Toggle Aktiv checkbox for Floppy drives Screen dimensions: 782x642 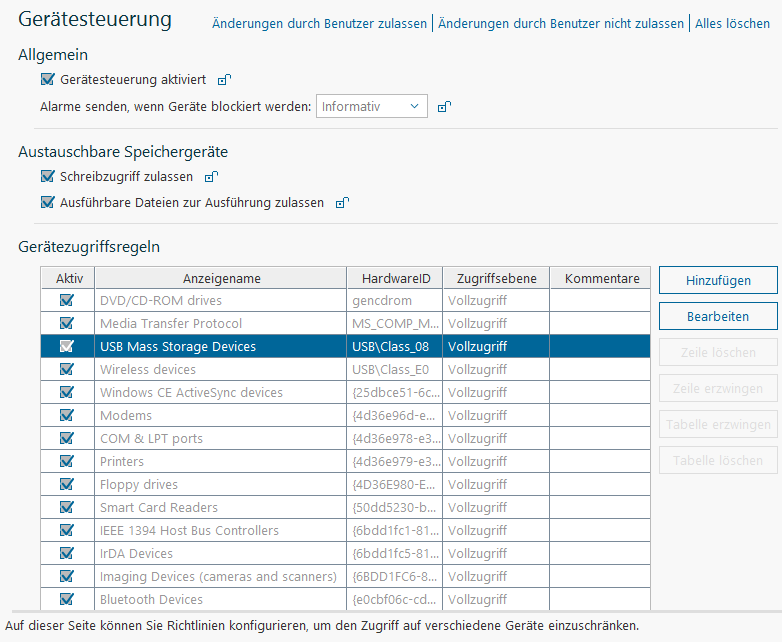[66, 484]
